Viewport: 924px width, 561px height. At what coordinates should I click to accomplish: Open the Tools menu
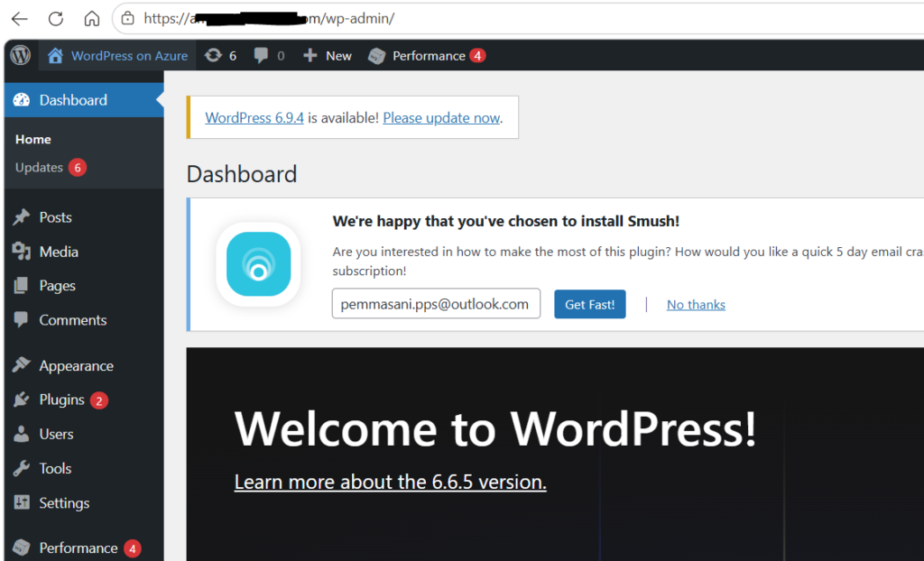[x=55, y=468]
